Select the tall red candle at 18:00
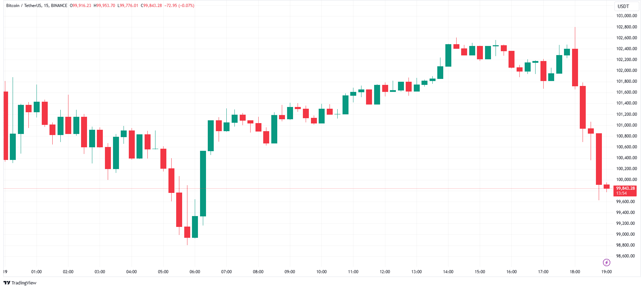 [x=575, y=67]
